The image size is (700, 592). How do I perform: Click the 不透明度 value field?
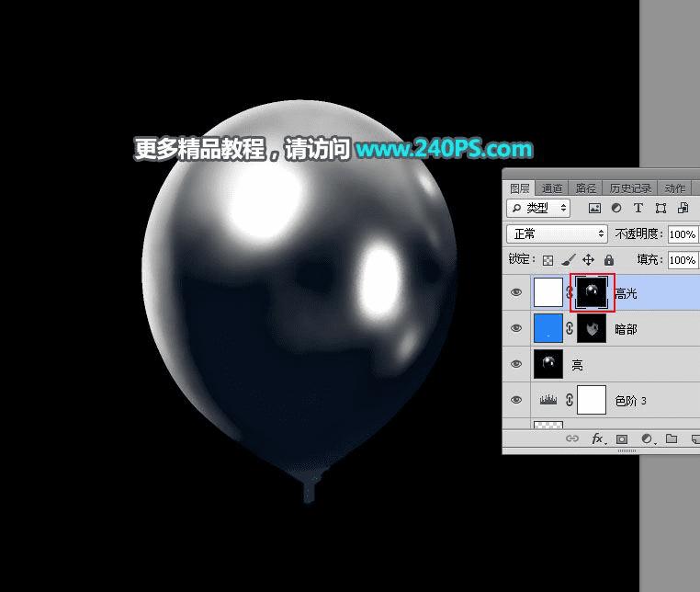point(683,234)
